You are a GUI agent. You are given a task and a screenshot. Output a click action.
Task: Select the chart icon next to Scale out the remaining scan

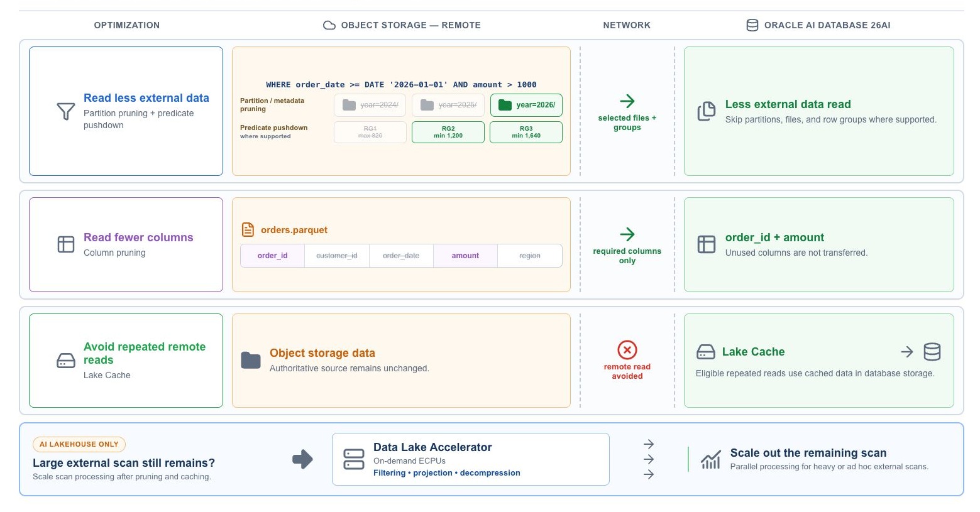[711, 460]
